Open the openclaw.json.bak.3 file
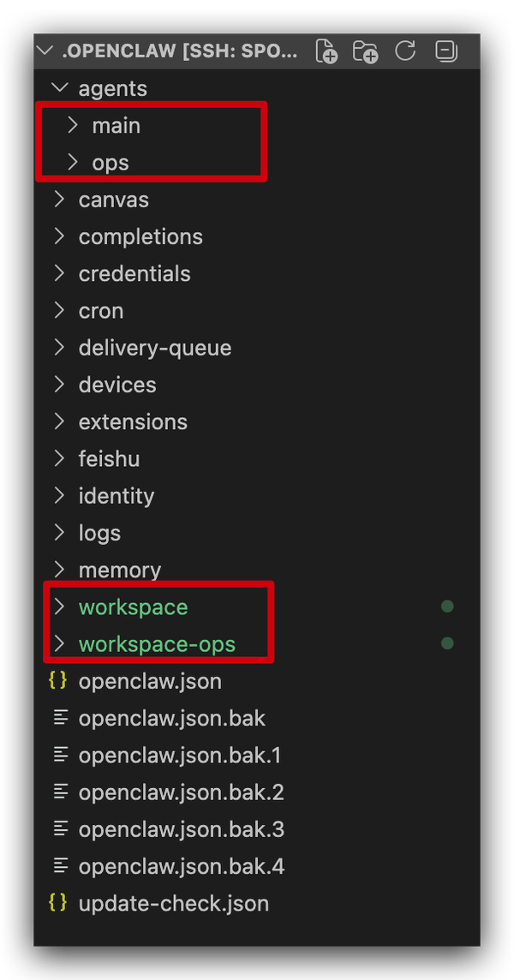The image size is (514, 980). [x=181, y=829]
